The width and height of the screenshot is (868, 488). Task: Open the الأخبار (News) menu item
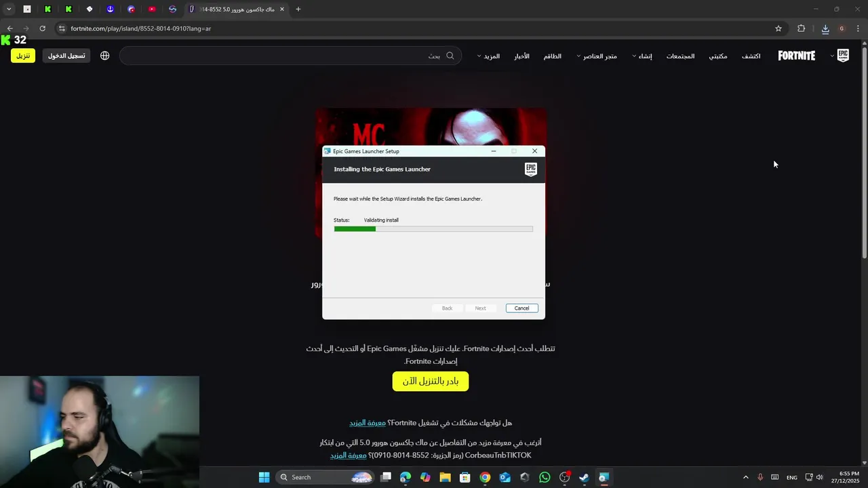tap(521, 56)
